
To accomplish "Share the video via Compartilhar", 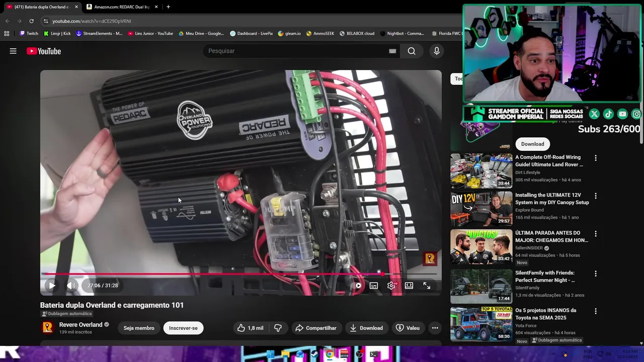I will coord(316,328).
